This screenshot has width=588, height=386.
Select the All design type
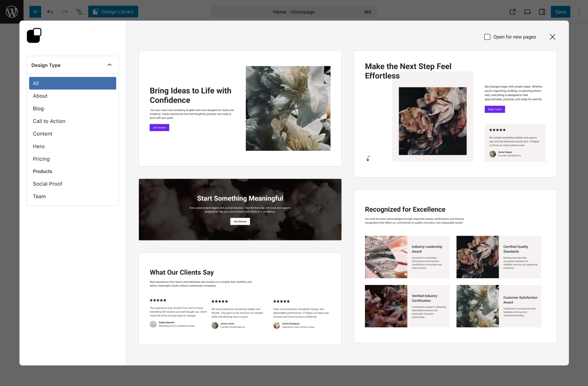click(x=73, y=83)
